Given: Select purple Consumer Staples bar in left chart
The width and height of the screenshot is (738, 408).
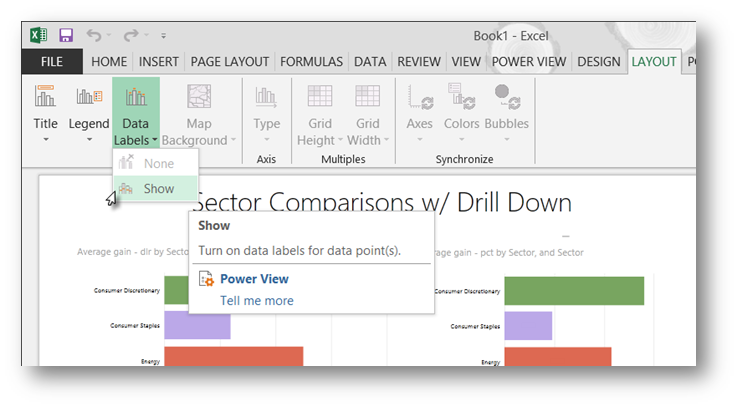Looking at the screenshot, I should point(197,325).
